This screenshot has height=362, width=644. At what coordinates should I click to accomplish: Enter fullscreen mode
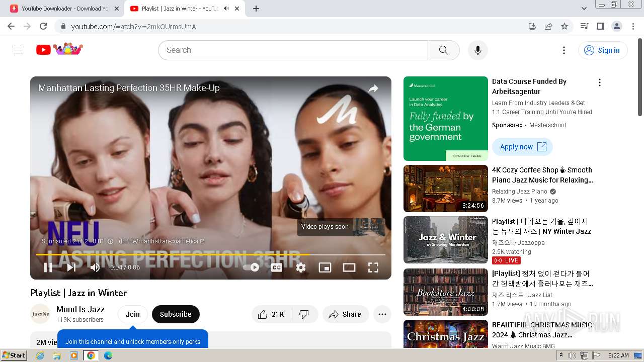[x=373, y=267]
